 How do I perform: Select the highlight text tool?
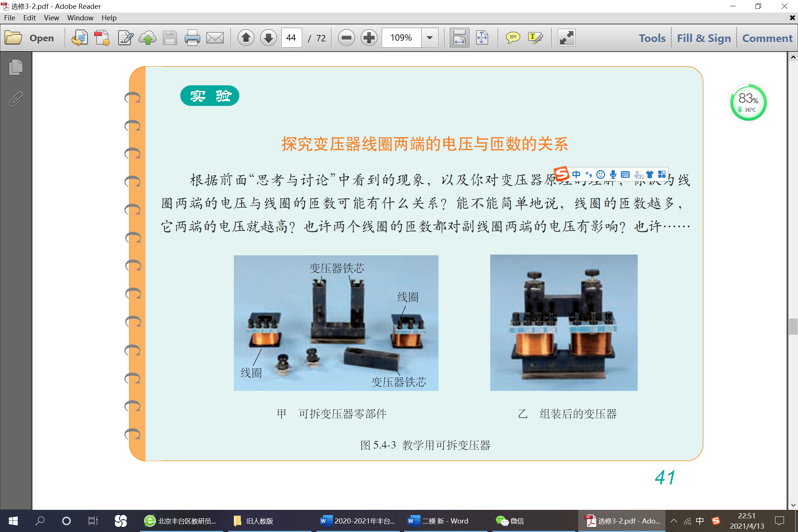click(535, 38)
